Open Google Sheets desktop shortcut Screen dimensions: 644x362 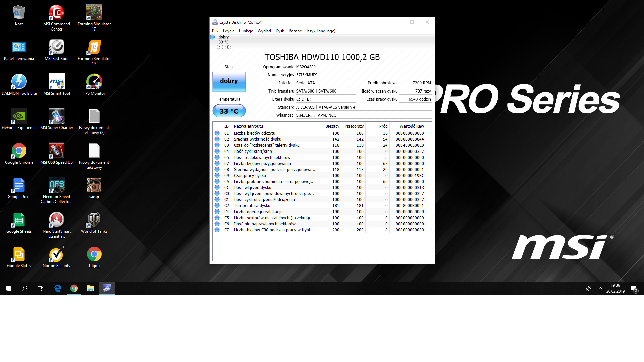[19, 223]
